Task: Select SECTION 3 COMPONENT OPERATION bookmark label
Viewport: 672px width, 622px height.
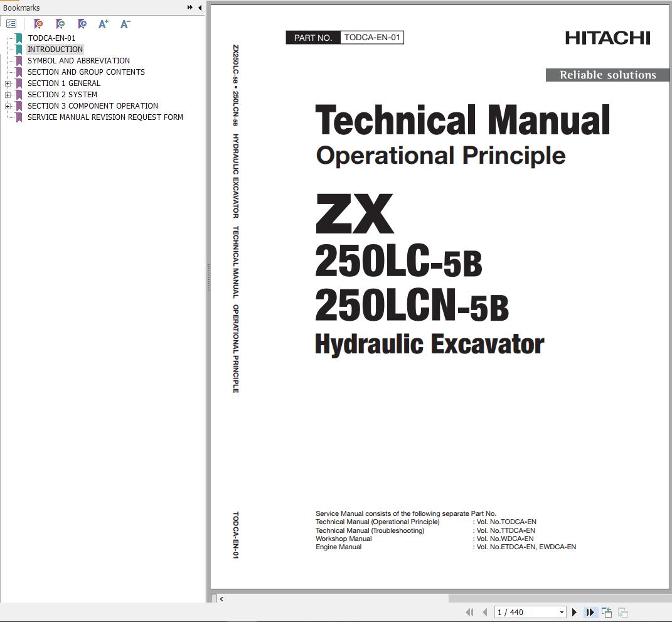Action: (x=93, y=106)
